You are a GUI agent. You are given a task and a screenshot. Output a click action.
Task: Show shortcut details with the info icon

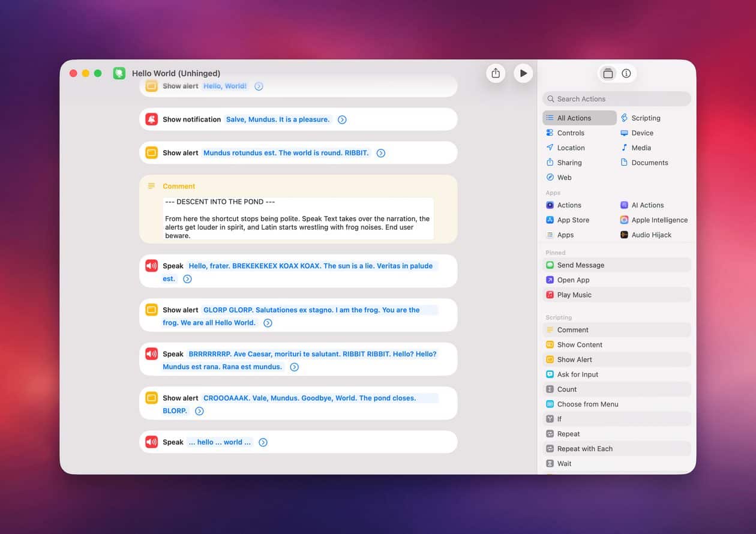coord(626,73)
